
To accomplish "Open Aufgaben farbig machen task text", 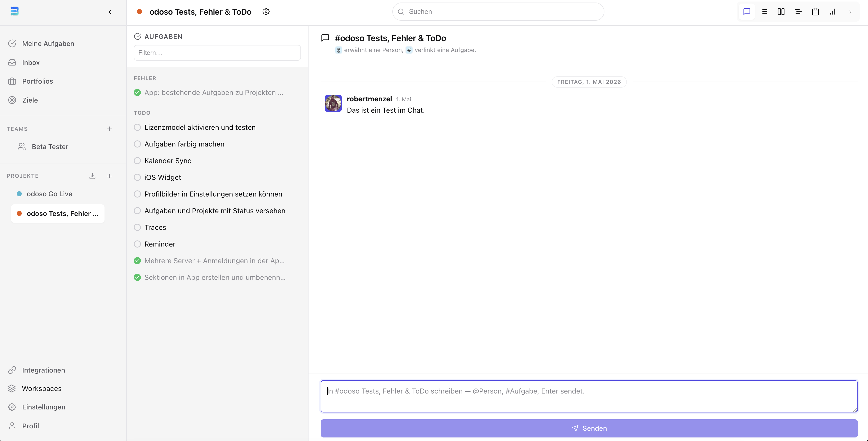I will [184, 144].
